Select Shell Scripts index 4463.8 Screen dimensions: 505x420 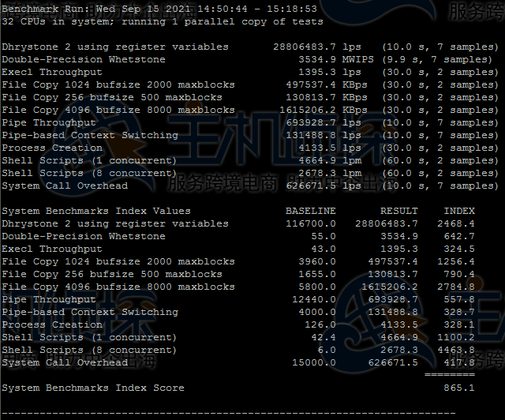[x=456, y=350]
